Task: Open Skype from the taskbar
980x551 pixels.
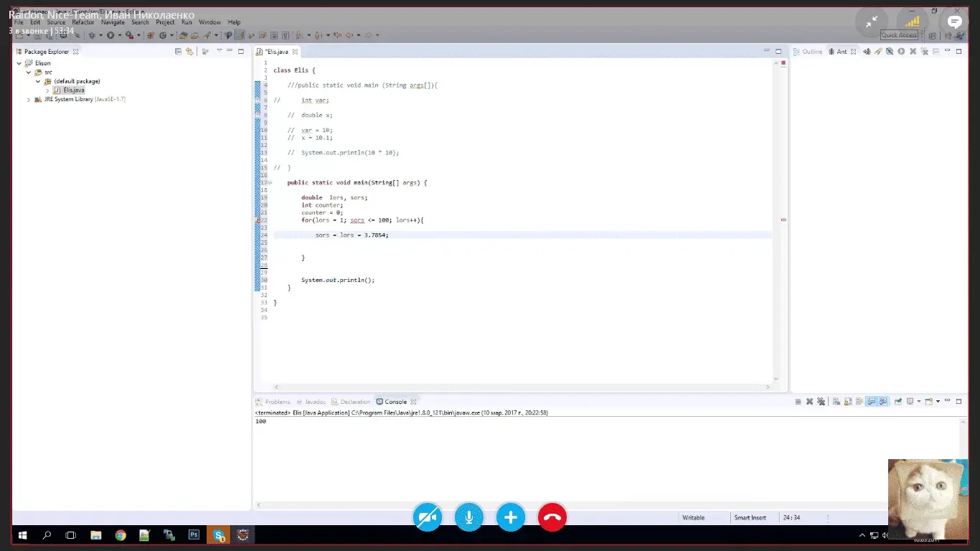Action: click(218, 535)
